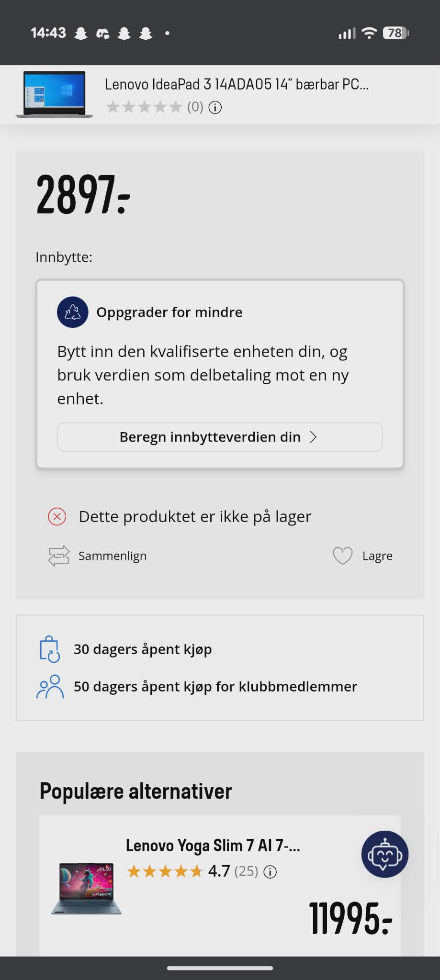Open rating info icon beside (0)
This screenshot has width=440, height=980.
(x=215, y=108)
